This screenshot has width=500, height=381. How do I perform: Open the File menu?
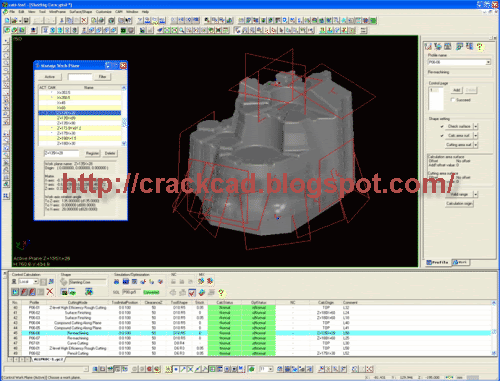point(12,12)
